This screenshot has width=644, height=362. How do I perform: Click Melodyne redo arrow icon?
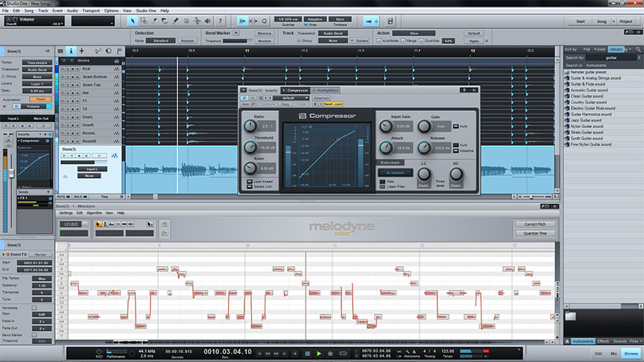click(x=164, y=233)
